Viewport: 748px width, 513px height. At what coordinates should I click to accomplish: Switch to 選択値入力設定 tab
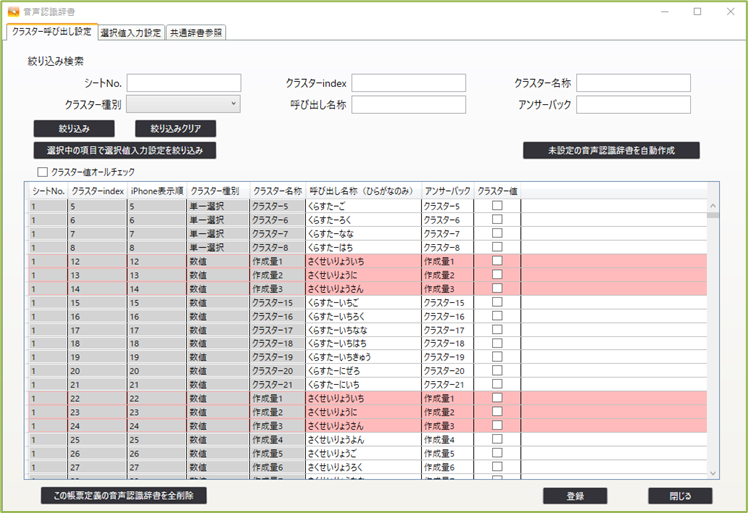tap(131, 32)
